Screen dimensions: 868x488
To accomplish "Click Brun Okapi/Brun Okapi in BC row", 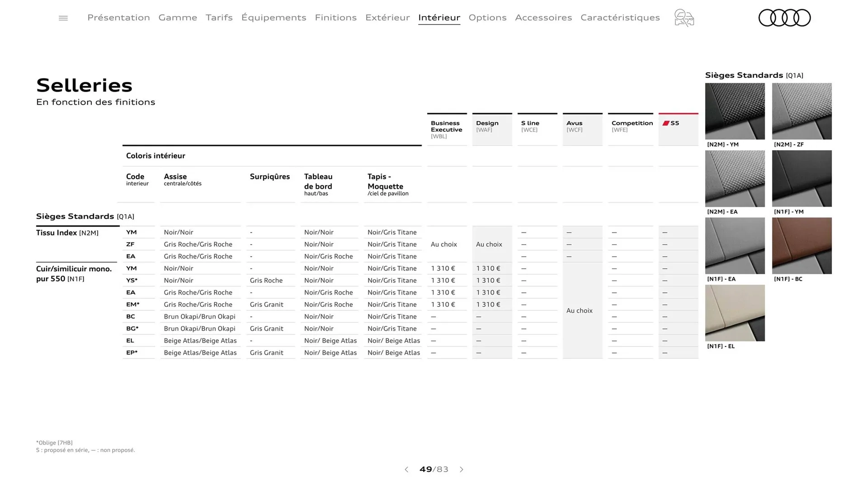I will [200, 317].
